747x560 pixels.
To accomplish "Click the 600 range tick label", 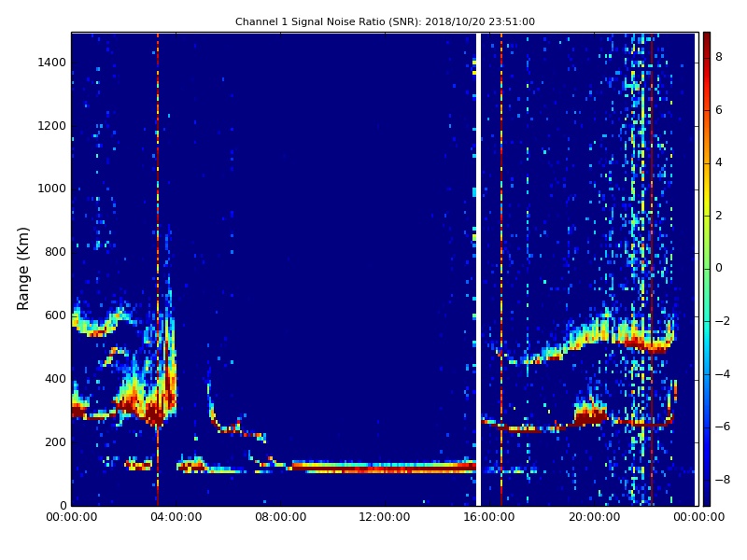I will [x=55, y=315].
